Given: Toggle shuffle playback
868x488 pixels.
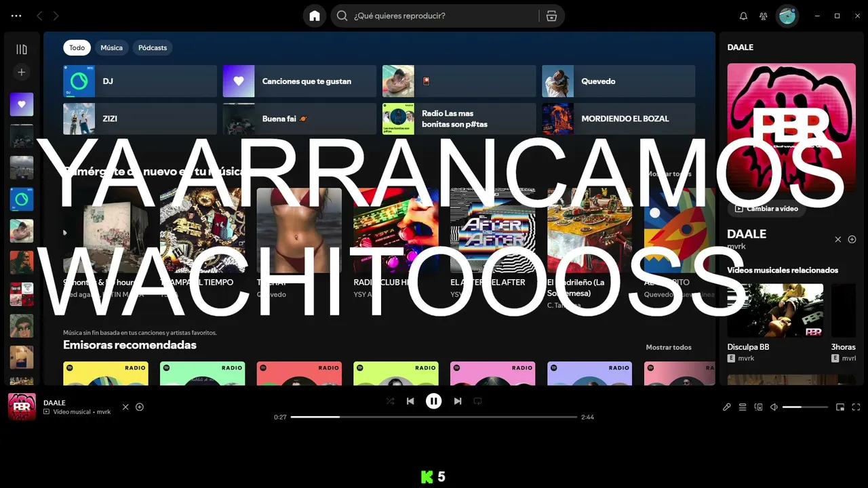Looking at the screenshot, I should 390,401.
